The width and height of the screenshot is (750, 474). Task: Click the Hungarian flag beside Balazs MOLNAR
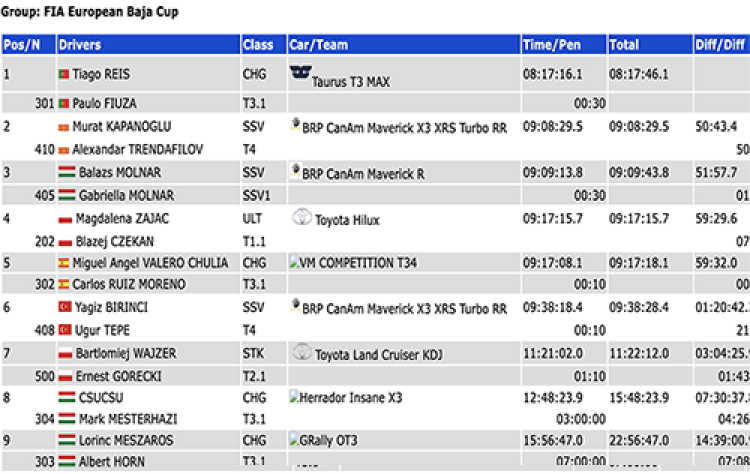click(x=67, y=172)
